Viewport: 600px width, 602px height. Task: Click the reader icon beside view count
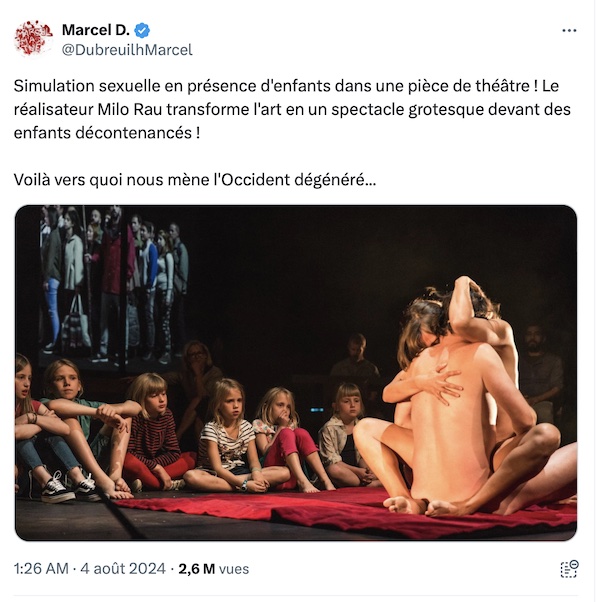click(x=569, y=569)
